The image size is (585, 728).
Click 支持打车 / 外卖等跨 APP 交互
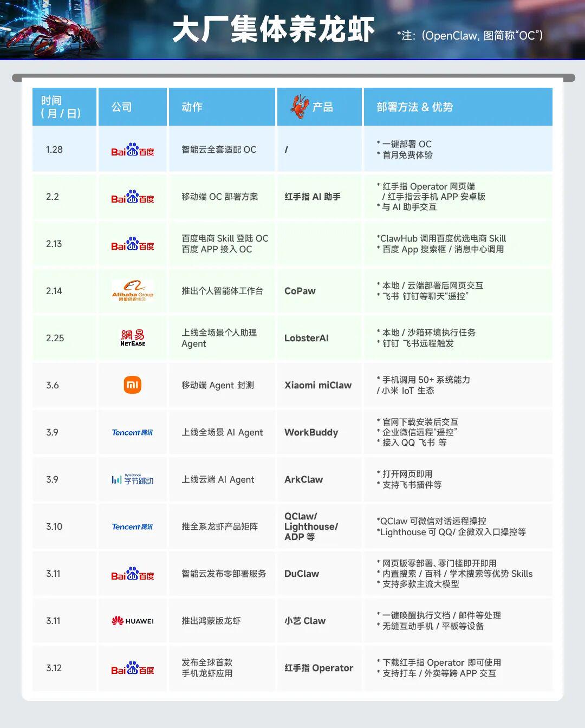(x=437, y=673)
